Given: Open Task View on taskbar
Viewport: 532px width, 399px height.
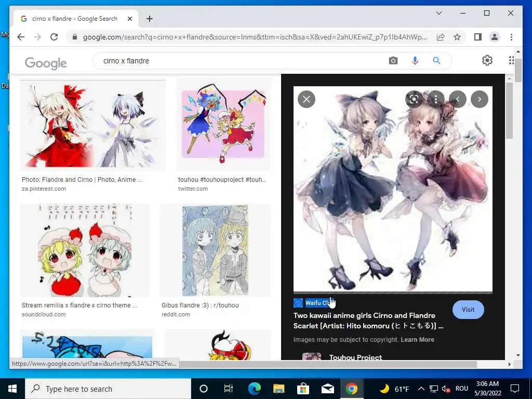Looking at the screenshot, I should (229, 389).
